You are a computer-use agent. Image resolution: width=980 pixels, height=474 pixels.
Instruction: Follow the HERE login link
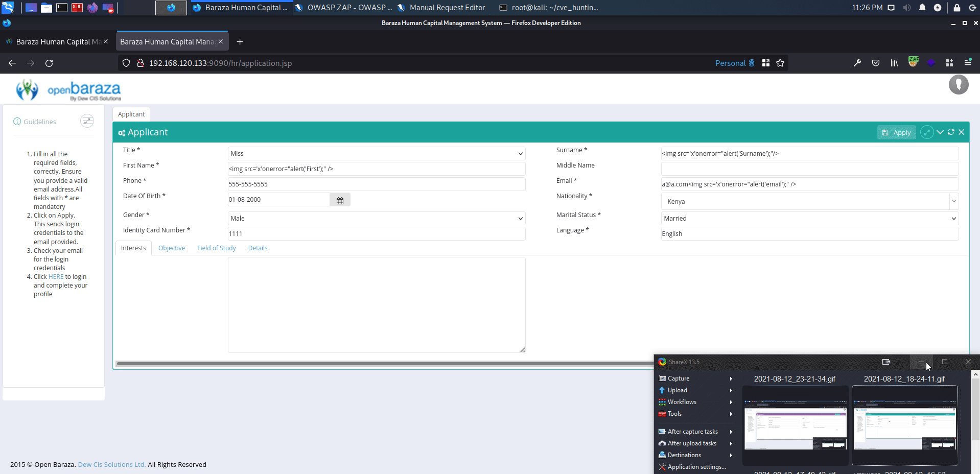(56, 277)
